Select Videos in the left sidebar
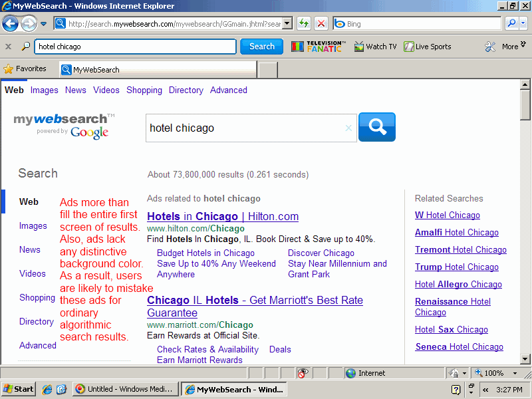This screenshot has width=532, height=399. click(x=32, y=273)
